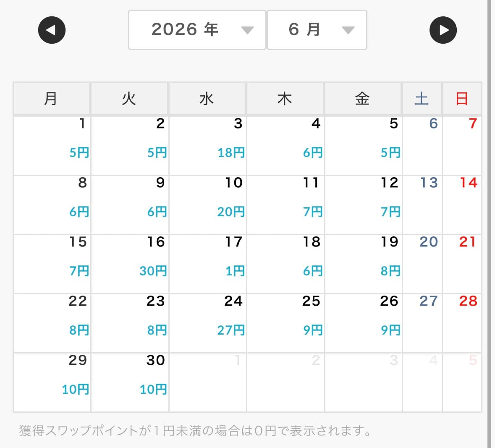
Task: Select the 金 (Friday) column header
Action: click(x=363, y=99)
